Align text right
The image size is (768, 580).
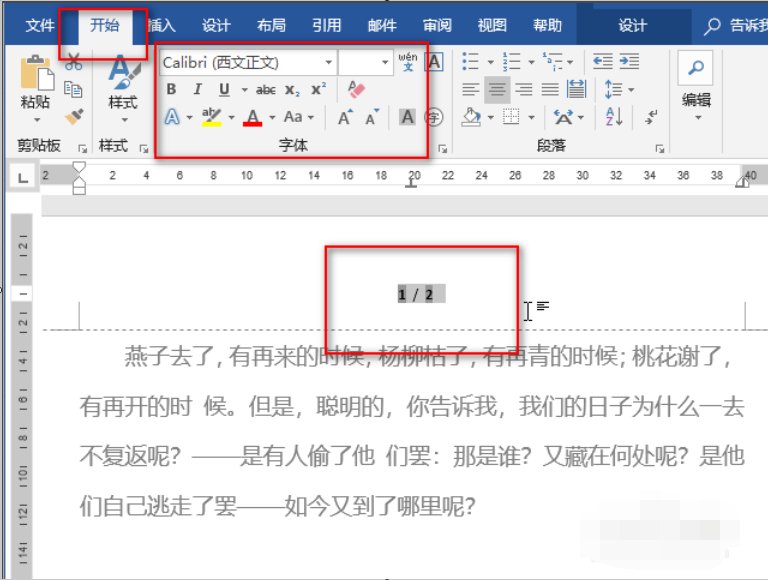point(524,89)
